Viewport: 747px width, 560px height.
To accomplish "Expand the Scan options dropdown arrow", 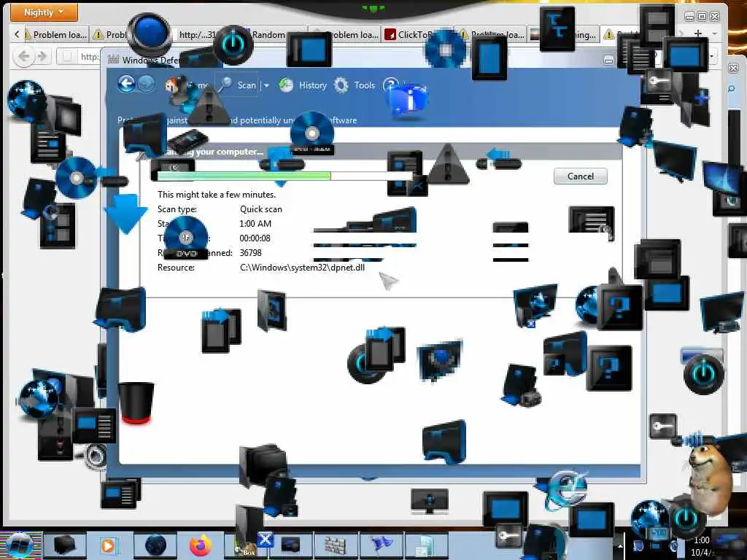I will 267,86.
